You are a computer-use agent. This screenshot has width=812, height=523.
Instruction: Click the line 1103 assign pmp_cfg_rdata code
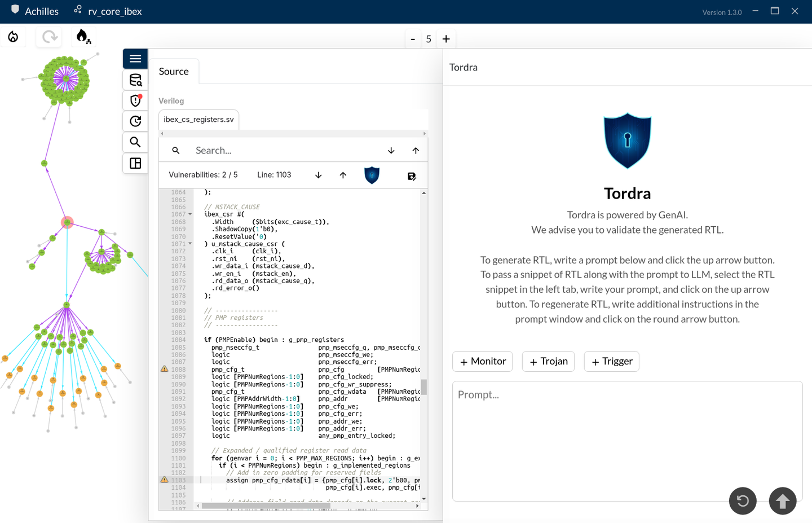coord(323,480)
